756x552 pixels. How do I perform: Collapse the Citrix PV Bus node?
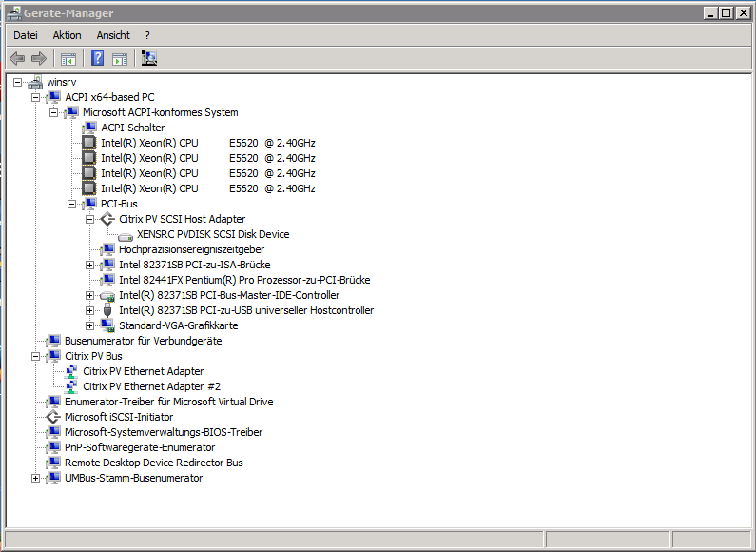[35, 357]
